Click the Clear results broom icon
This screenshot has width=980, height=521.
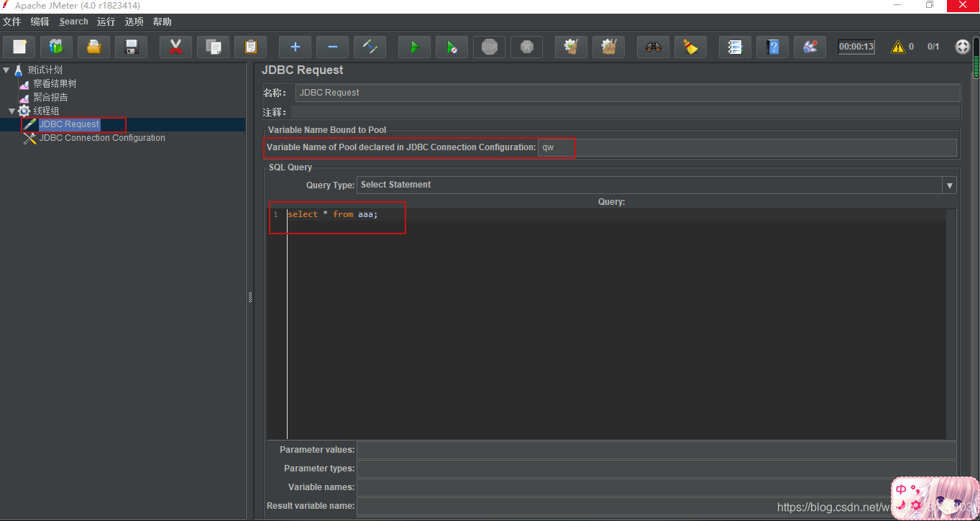point(571,47)
